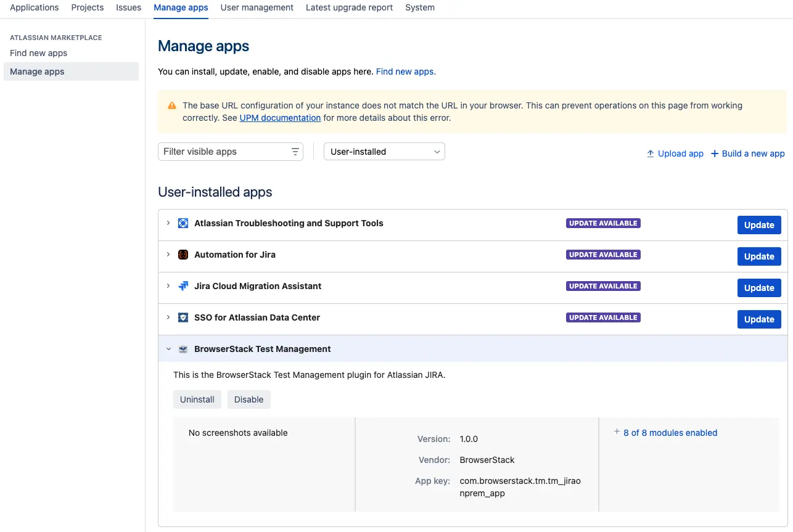Click the Atlassian Troubleshooting and Support Tools icon
This screenshot has width=793, height=532.
[183, 223]
